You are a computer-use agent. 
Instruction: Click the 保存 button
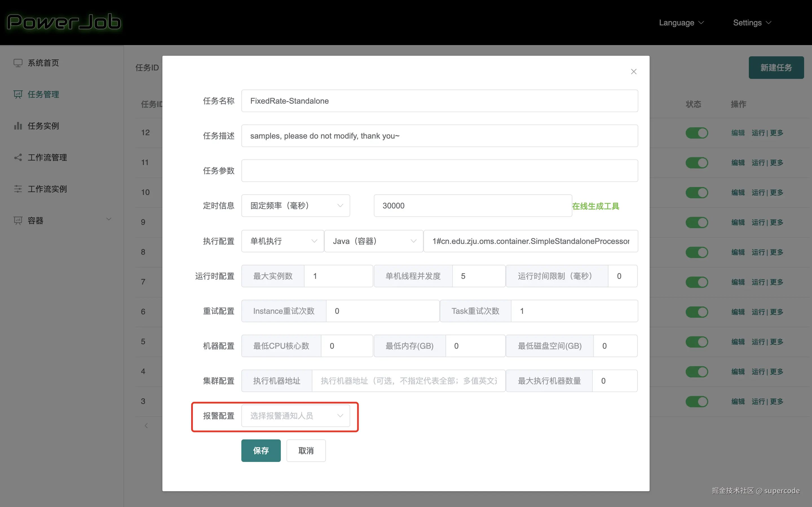click(261, 450)
